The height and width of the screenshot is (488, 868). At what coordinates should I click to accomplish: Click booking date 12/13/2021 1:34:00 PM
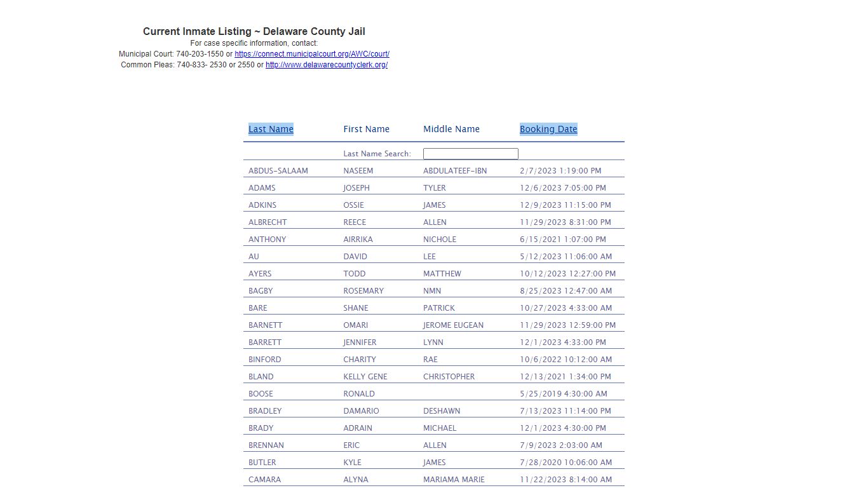[566, 377]
